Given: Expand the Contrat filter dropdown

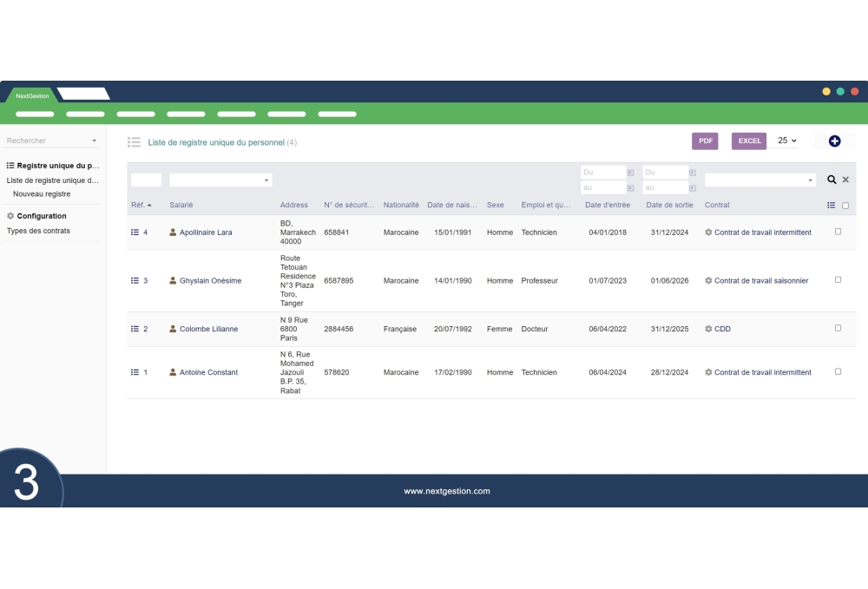Looking at the screenshot, I should point(760,180).
